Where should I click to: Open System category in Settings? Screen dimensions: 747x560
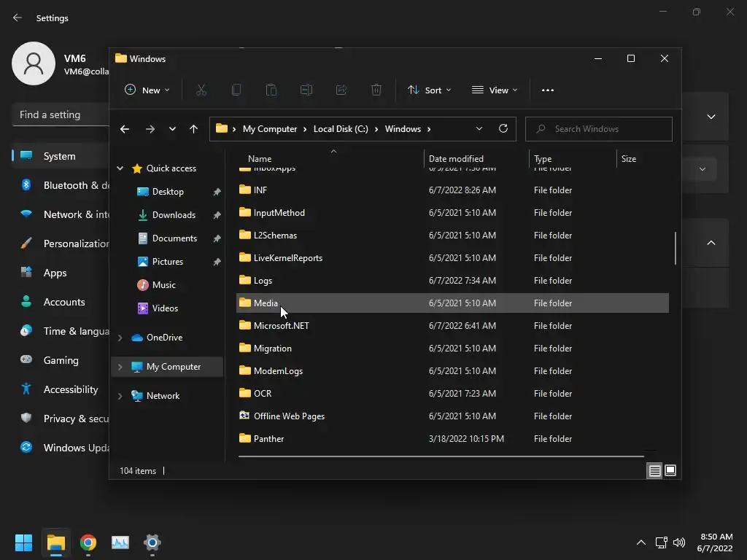point(61,156)
